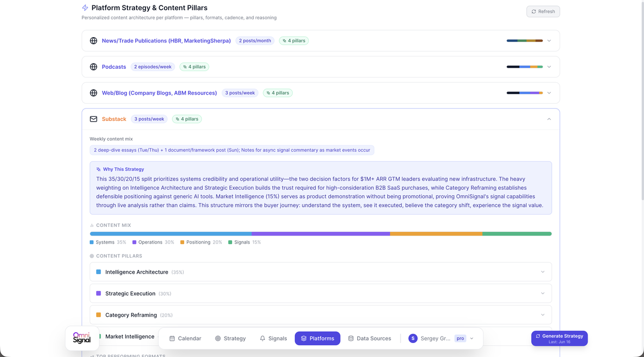Click the Positioning 20% legend entry
This screenshot has height=357, width=644.
201,242
